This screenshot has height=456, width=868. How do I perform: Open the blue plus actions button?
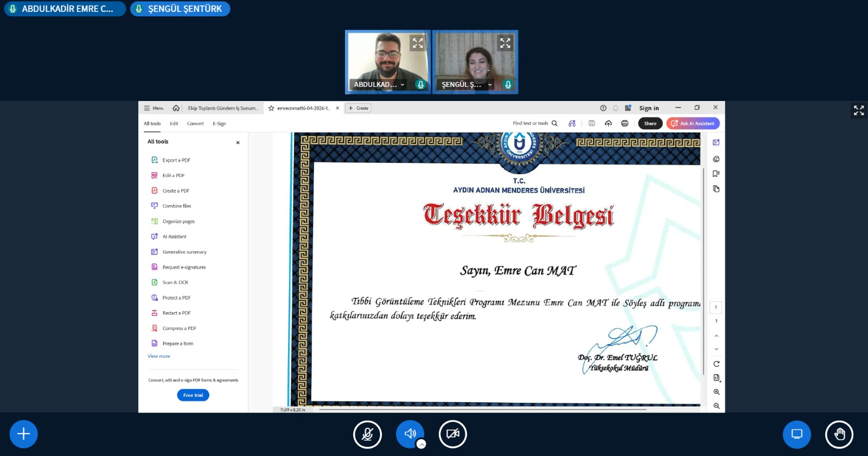[x=23, y=434]
